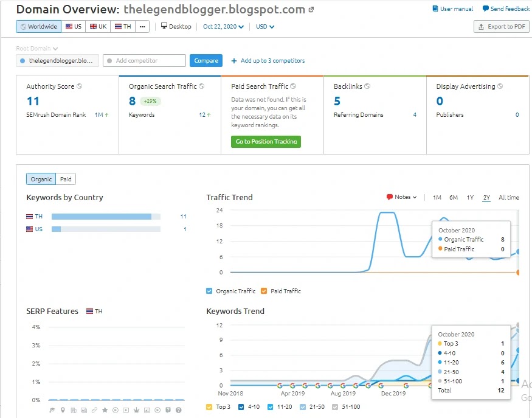Image resolution: width=532 pixels, height=418 pixels.
Task: Click the Notes red speech bubble icon
Action: click(390, 197)
